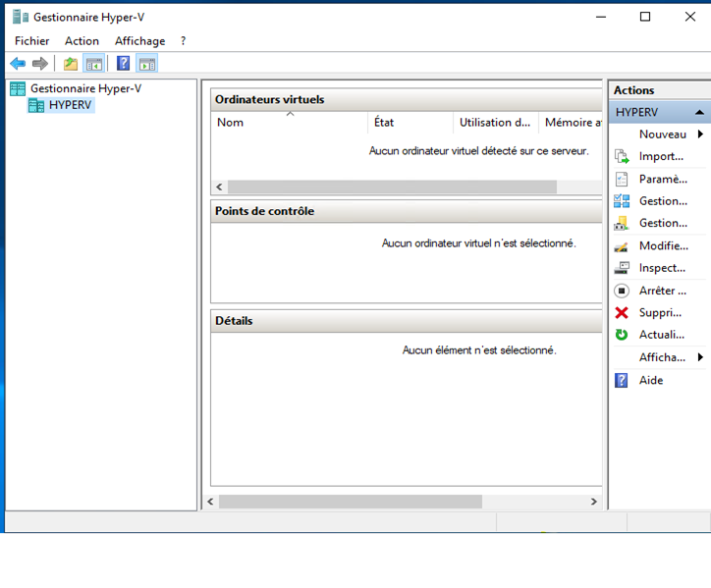Viewport: 711px width, 588px height.
Task: Open Paramètres Hyper-V from Actions pane
Action: tap(662, 180)
